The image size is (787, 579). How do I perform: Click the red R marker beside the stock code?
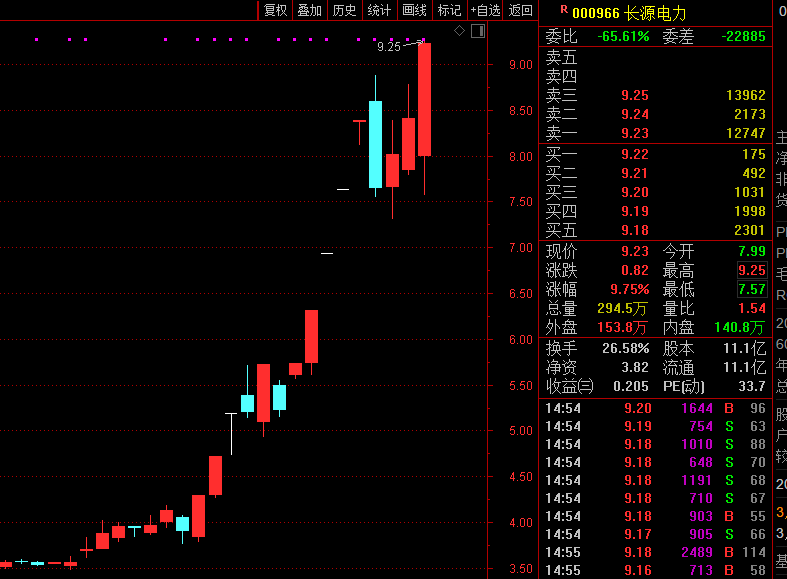[x=564, y=10]
